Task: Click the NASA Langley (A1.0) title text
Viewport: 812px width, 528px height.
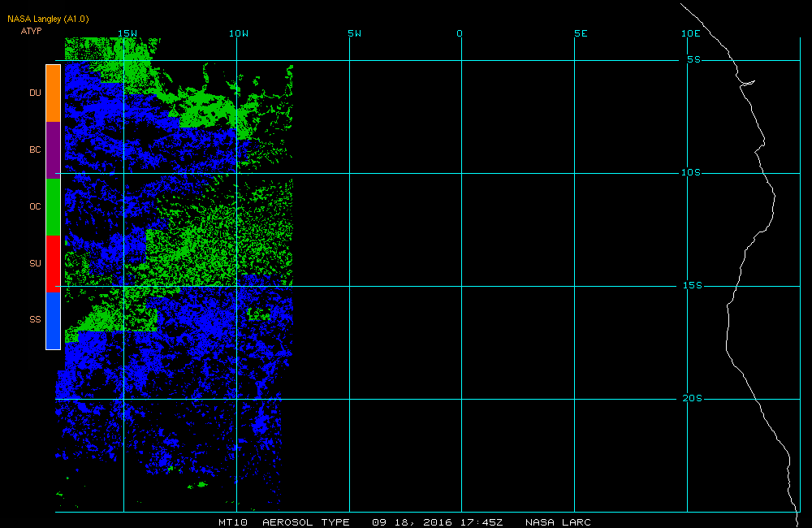Action: (48, 19)
